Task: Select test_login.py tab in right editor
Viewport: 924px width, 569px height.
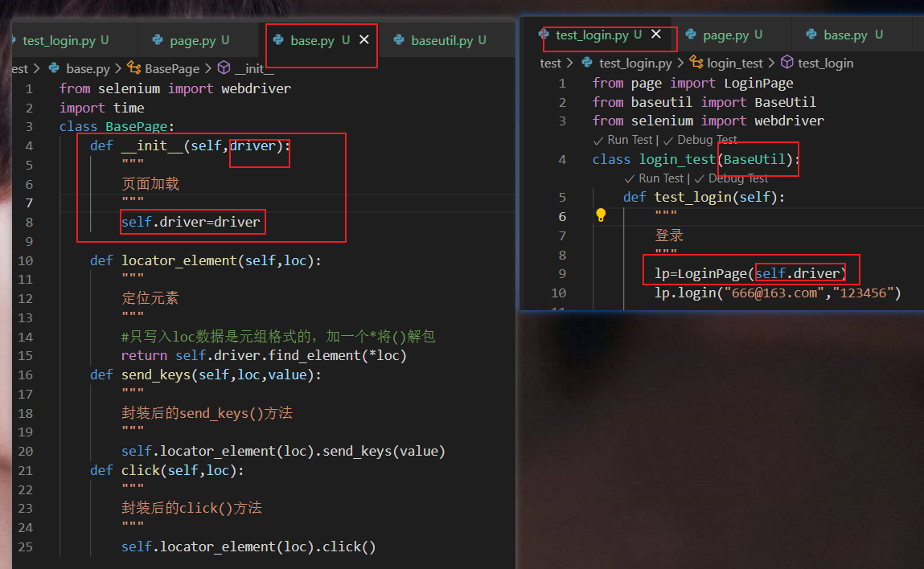Action: (x=600, y=35)
